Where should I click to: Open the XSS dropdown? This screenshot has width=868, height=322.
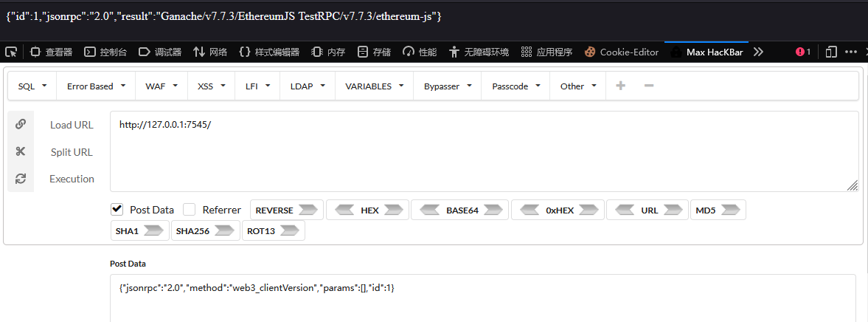click(212, 86)
